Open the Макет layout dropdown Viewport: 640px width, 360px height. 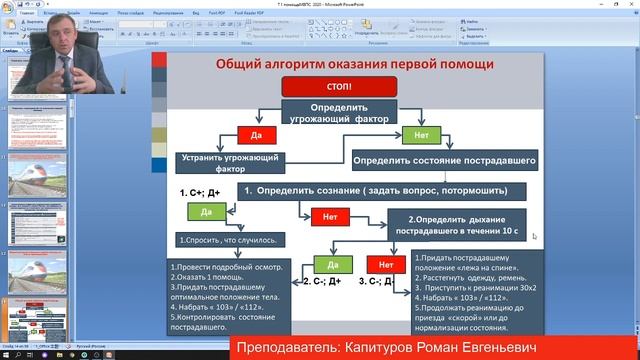[94, 22]
